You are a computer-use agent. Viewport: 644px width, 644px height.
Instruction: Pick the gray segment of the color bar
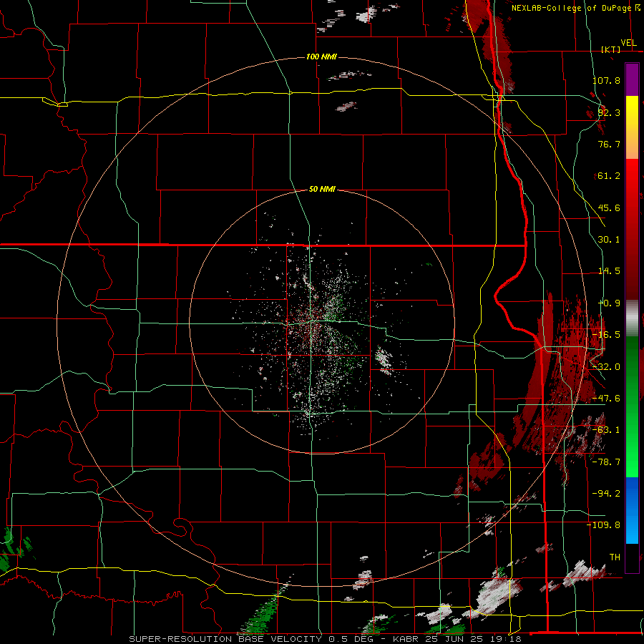tap(632, 318)
